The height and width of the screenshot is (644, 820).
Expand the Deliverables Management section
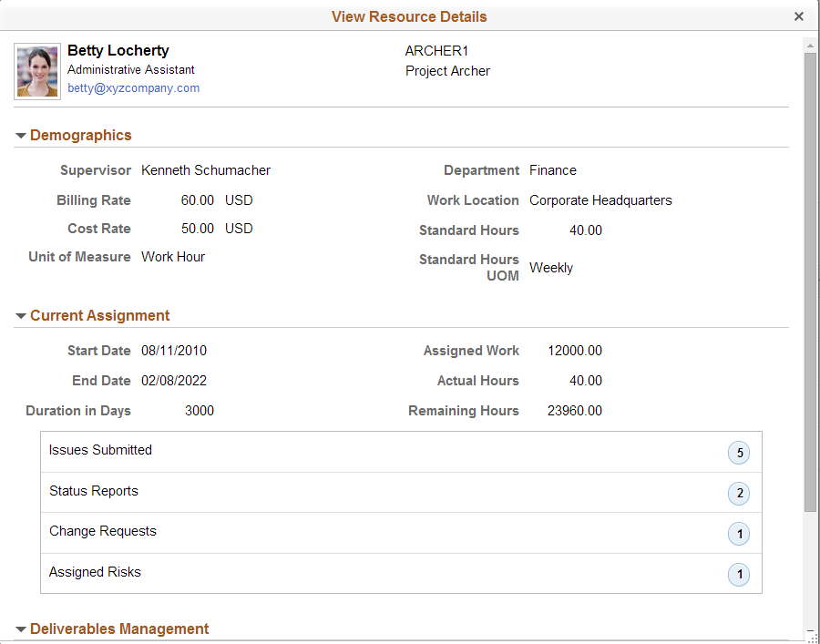pos(20,629)
